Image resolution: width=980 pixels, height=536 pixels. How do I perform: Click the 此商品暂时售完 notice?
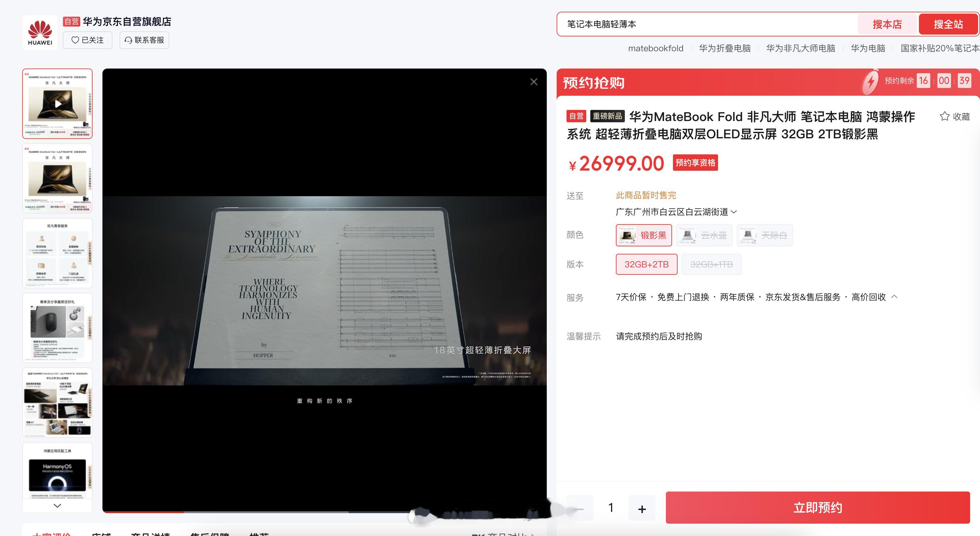tap(646, 195)
